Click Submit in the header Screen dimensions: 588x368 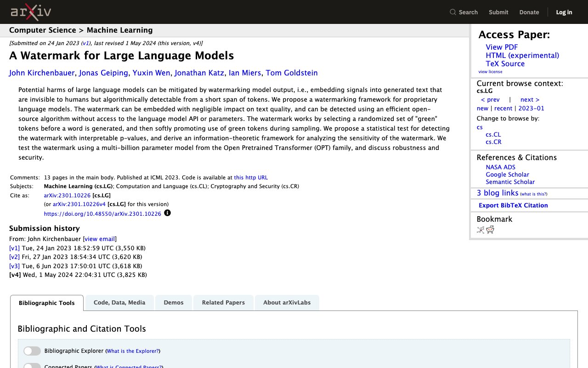pyautogui.click(x=498, y=12)
